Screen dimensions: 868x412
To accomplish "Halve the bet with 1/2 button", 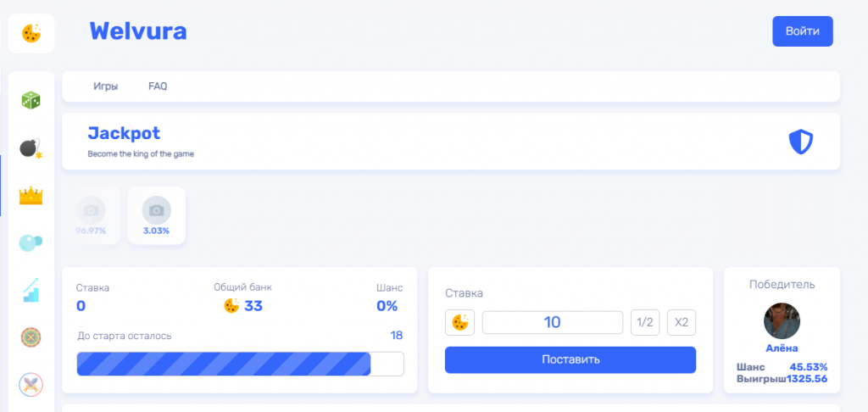I will click(645, 322).
